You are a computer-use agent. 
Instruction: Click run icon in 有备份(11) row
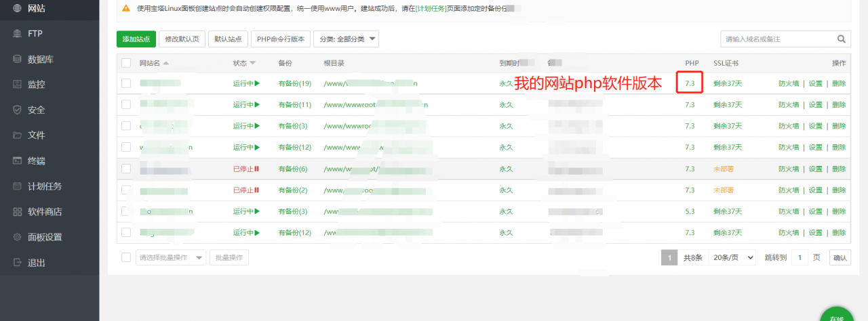coord(258,105)
